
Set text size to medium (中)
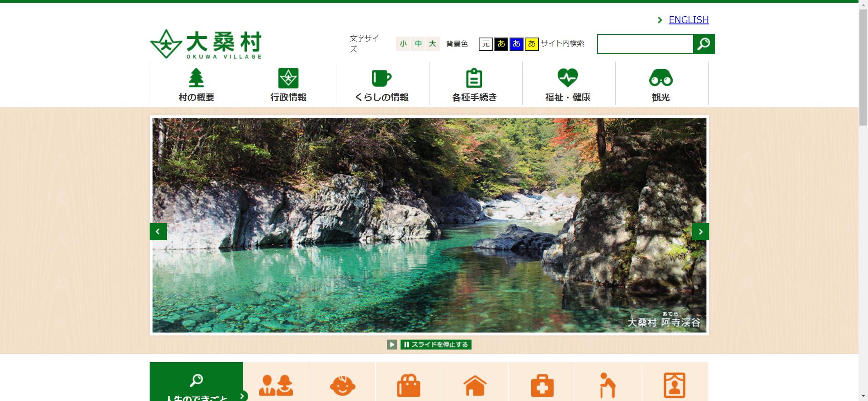pos(418,44)
